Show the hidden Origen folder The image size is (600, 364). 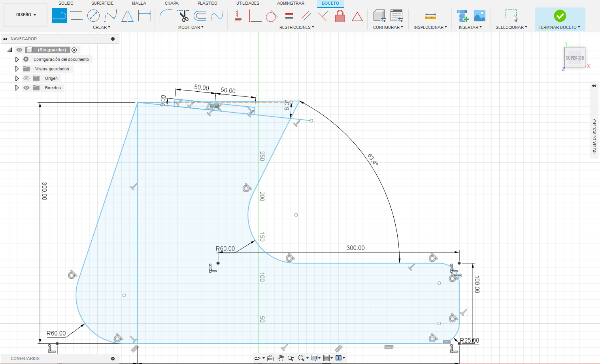[26, 78]
